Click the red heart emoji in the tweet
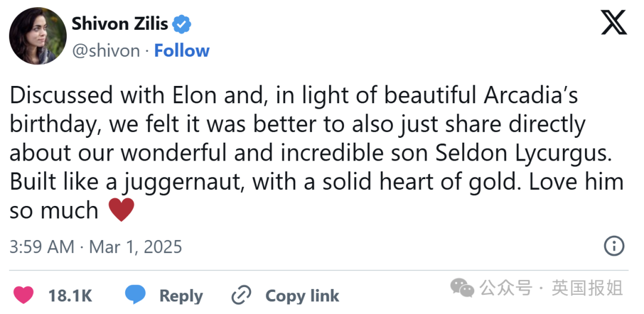Image resolution: width=644 pixels, height=314 pixels. point(121,210)
